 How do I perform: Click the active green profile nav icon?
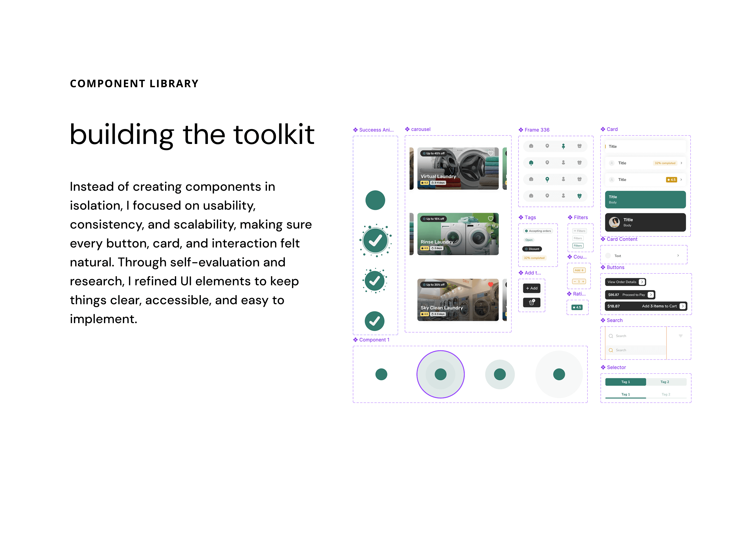[x=563, y=146]
